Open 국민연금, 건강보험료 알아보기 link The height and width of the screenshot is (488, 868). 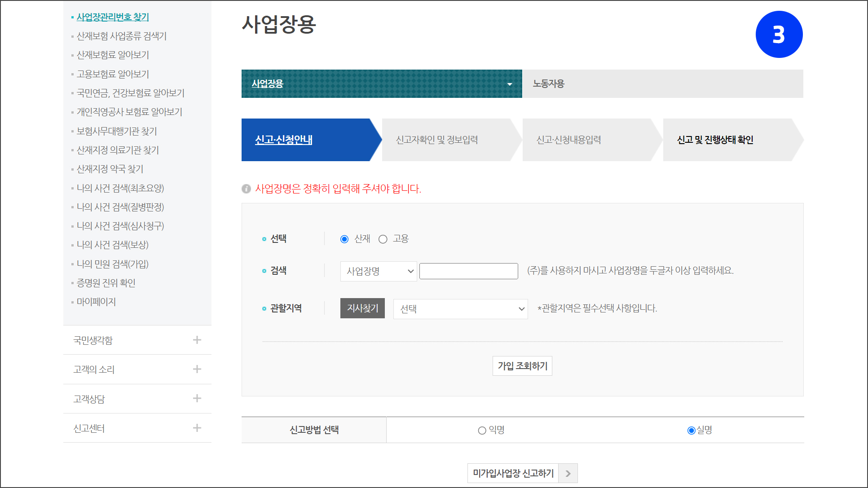point(131,93)
